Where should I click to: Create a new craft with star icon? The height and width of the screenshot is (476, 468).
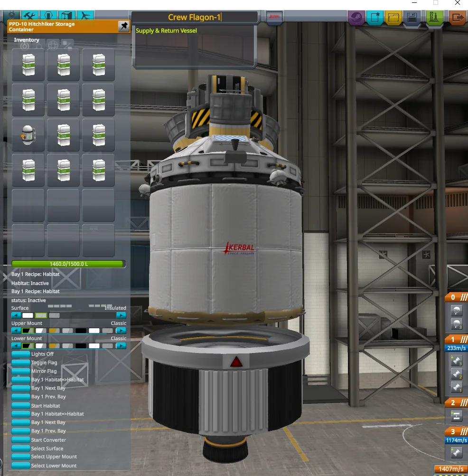(375, 17)
